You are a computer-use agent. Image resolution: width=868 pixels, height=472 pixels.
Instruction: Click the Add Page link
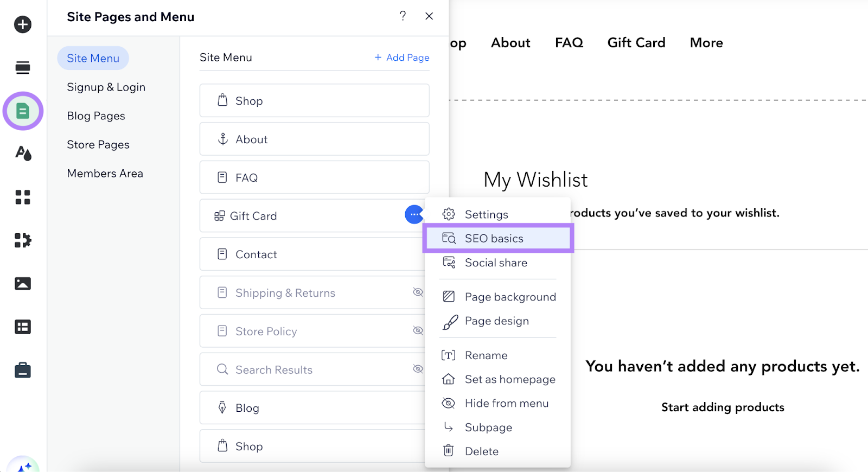(402, 58)
